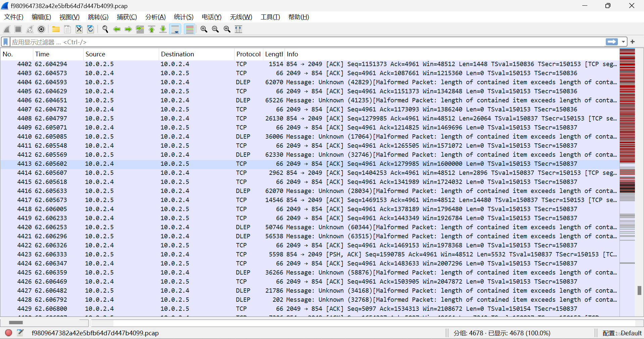Open the 统计 menu
Screen dimensions: 644x339
pyautogui.click(x=183, y=17)
